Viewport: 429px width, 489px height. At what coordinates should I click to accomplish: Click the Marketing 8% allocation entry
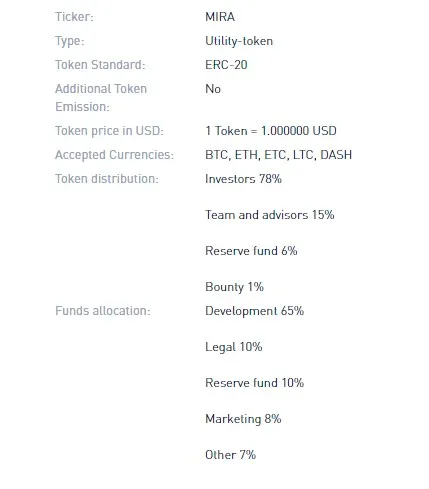[x=243, y=419]
